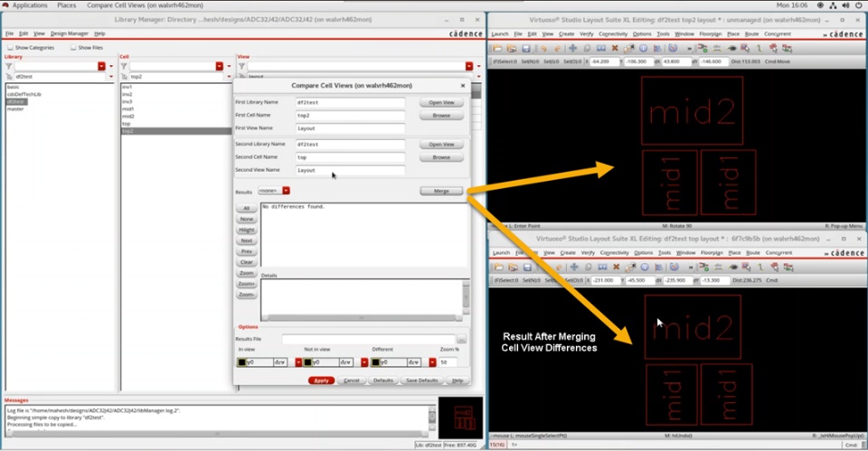
Task: Open Design Manager menu in Library Manager
Action: (70, 33)
